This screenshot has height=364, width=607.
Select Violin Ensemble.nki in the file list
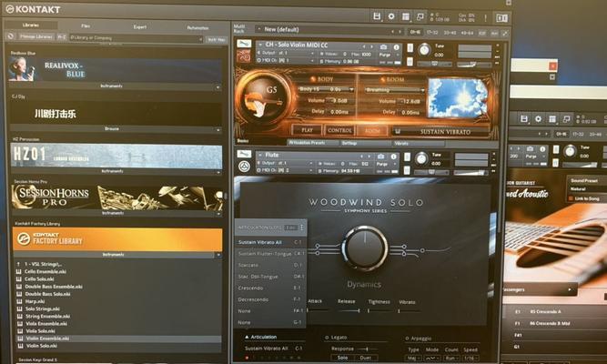point(118,338)
